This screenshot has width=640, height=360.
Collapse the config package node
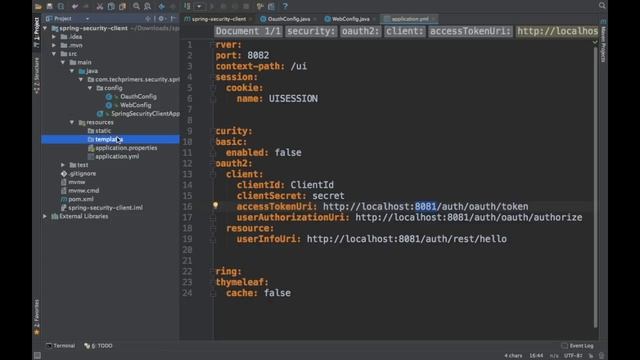[90, 88]
